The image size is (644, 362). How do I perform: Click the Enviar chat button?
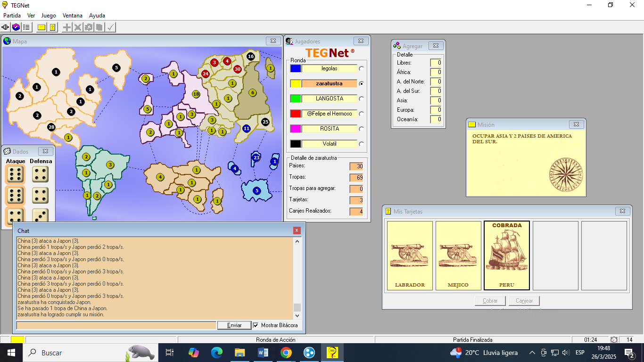[234, 325]
